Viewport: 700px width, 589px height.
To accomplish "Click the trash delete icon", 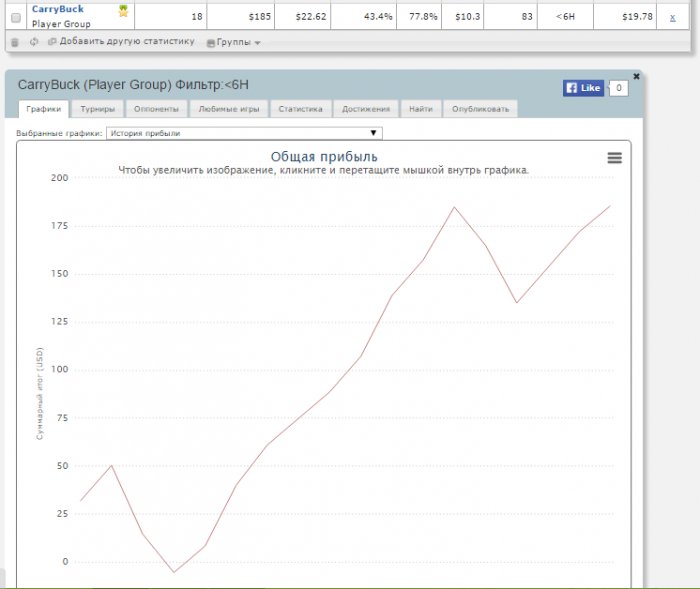I will point(15,42).
